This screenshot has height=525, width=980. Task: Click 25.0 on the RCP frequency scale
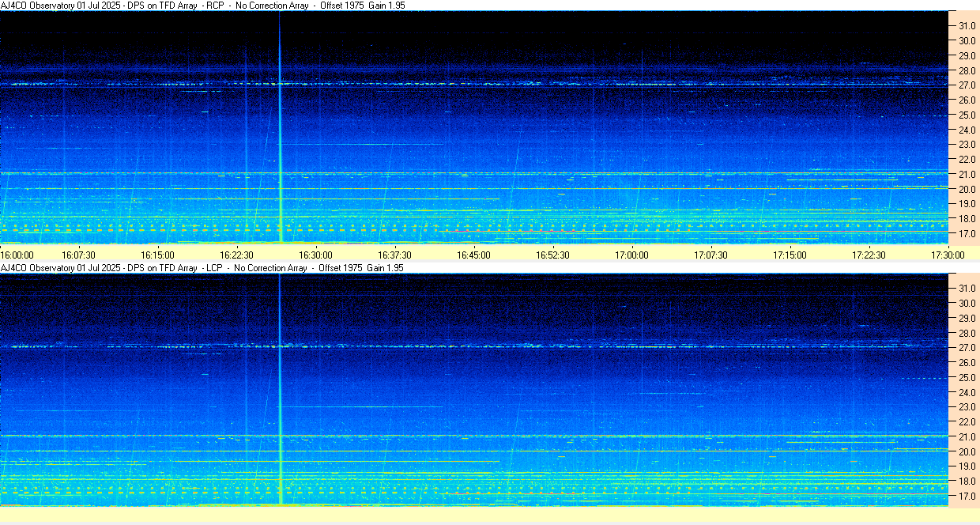click(967, 115)
